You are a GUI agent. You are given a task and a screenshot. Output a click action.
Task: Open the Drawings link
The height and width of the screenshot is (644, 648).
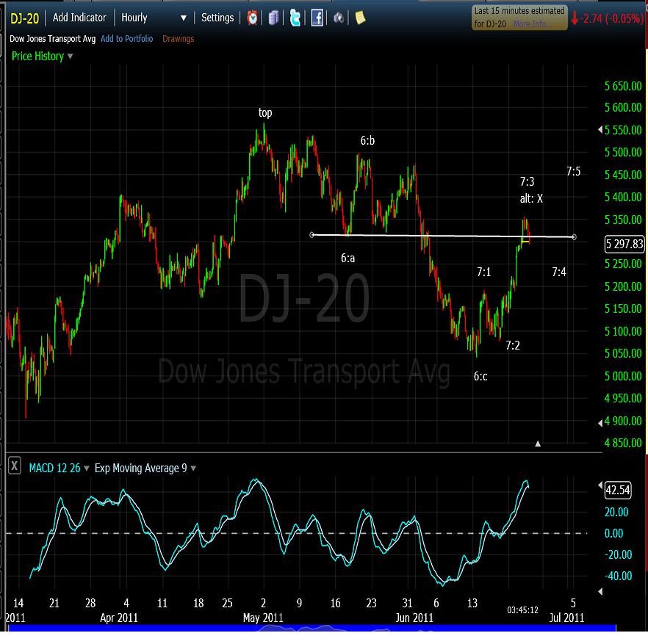pos(178,39)
